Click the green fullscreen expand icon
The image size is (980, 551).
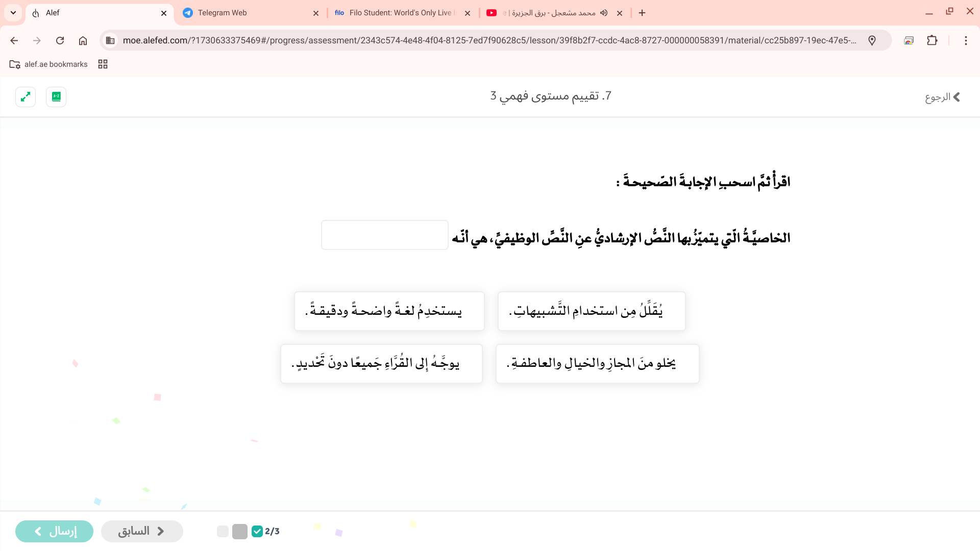pyautogui.click(x=26, y=97)
